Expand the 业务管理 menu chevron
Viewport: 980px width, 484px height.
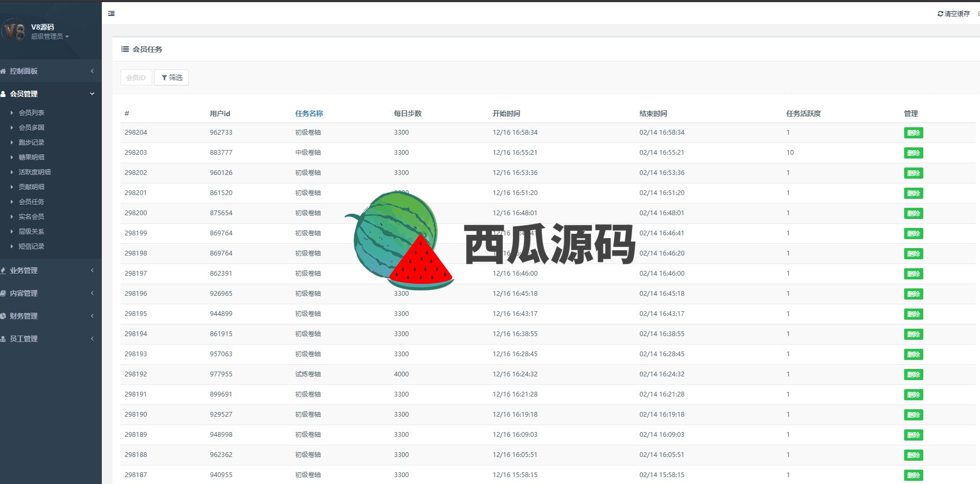pyautogui.click(x=92, y=270)
